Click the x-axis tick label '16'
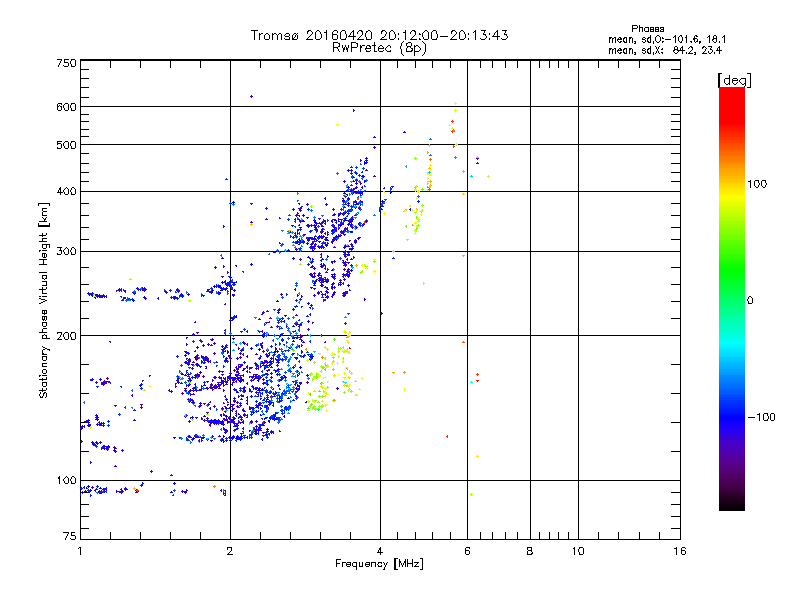800x600 pixels. coord(680,551)
